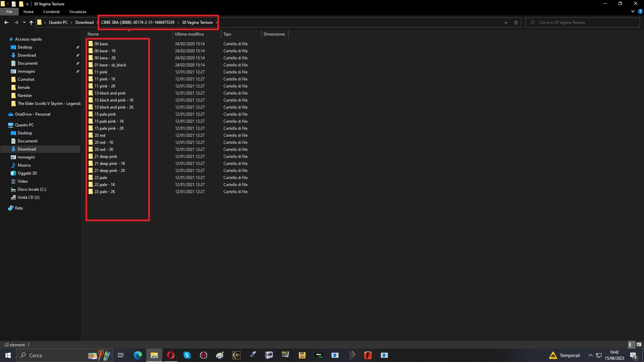Viewport: 644px width, 362px height.
Task: Unpin Documenti using its pin icon
Action: [77, 63]
